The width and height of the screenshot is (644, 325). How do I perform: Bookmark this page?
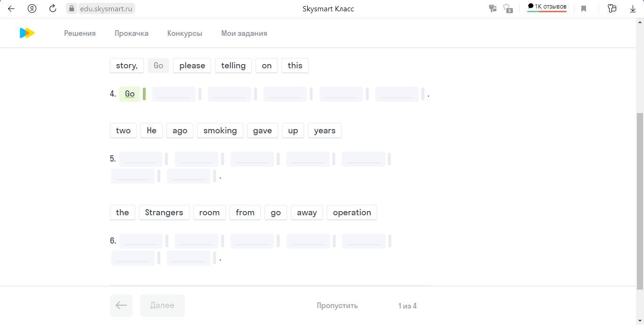coord(584,8)
